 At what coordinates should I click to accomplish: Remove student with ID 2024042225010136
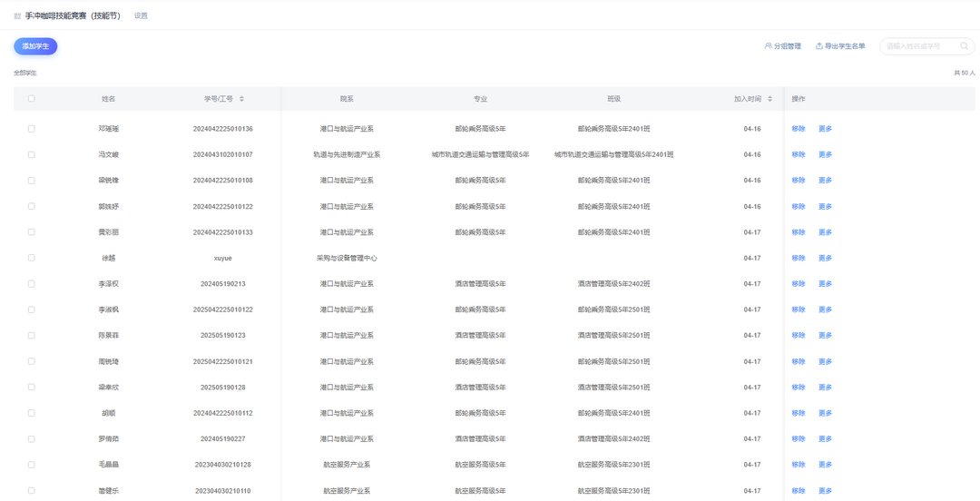click(799, 129)
